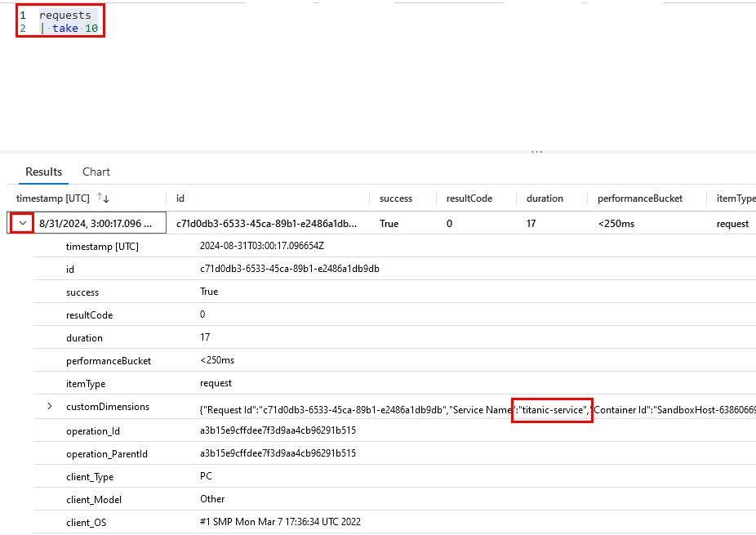756x535 pixels.
Task: Click the ellipsis splitter handle above results
Action: pyautogui.click(x=536, y=152)
